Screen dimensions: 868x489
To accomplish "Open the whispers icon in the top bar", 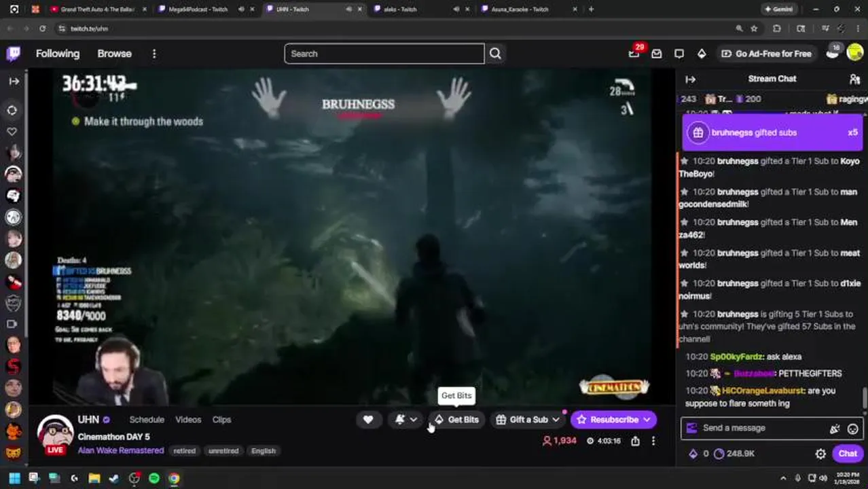I will coord(657,54).
